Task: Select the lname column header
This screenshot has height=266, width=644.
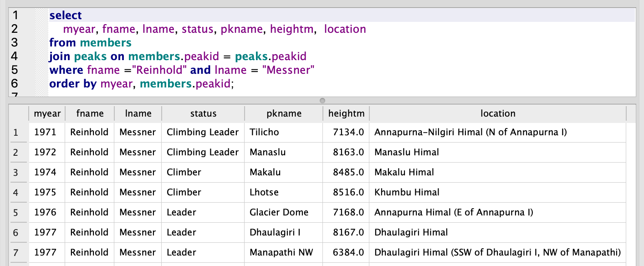Action: pyautogui.click(x=138, y=113)
